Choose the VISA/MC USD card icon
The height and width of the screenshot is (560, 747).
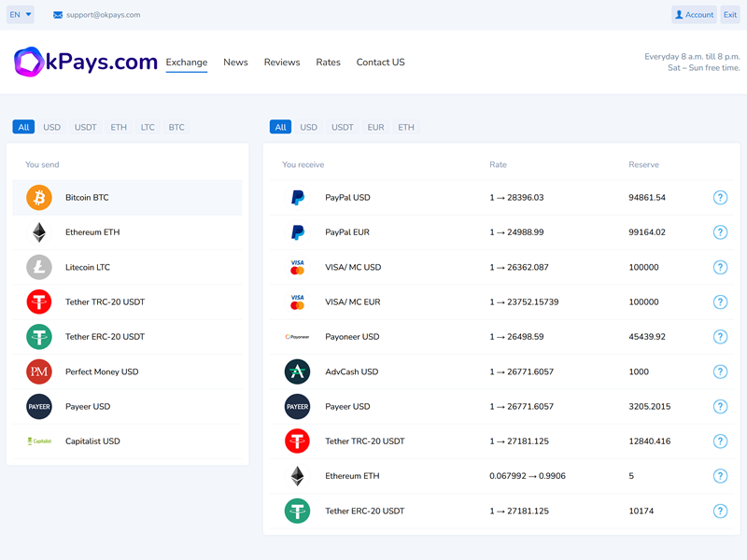click(x=297, y=267)
